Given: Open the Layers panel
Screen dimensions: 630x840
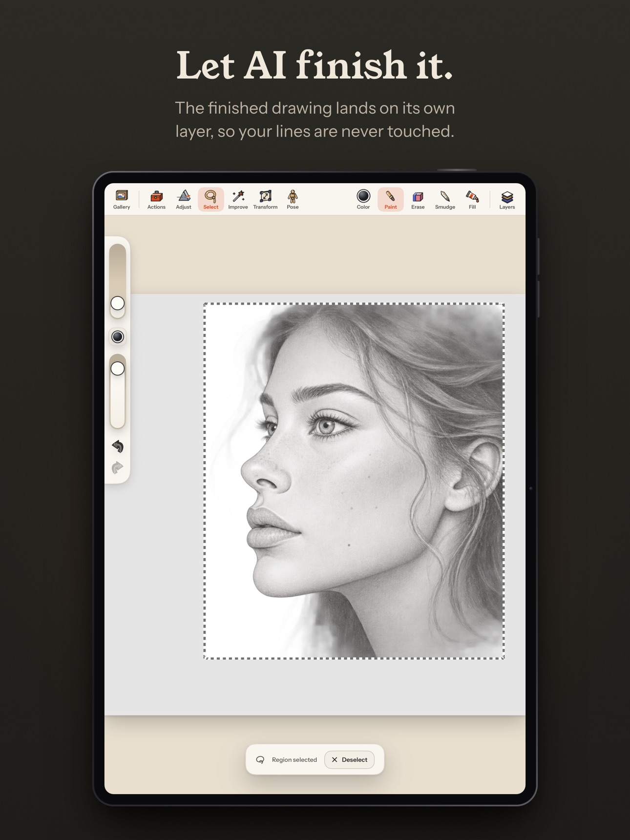Looking at the screenshot, I should coord(507,200).
